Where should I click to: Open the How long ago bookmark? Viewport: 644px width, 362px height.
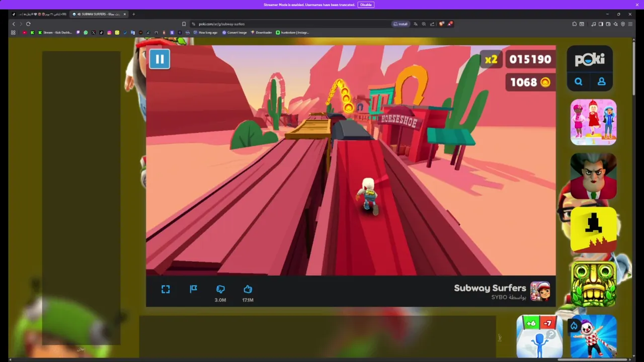(x=205, y=33)
